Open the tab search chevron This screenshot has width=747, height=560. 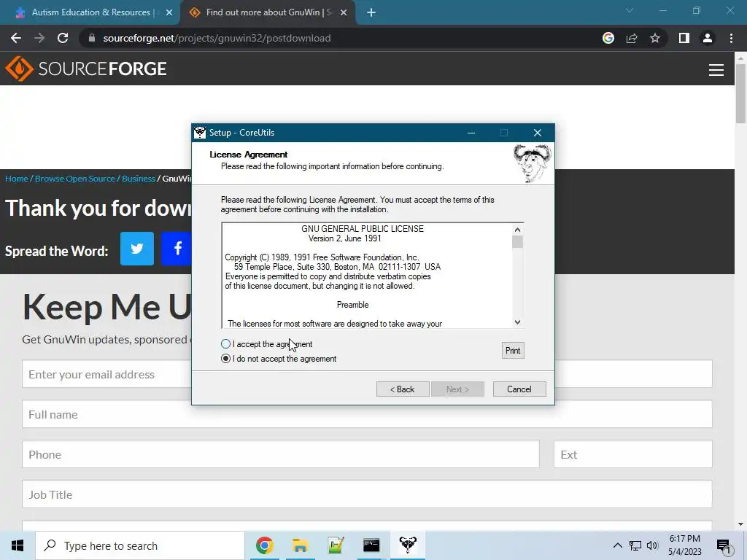coord(630,10)
